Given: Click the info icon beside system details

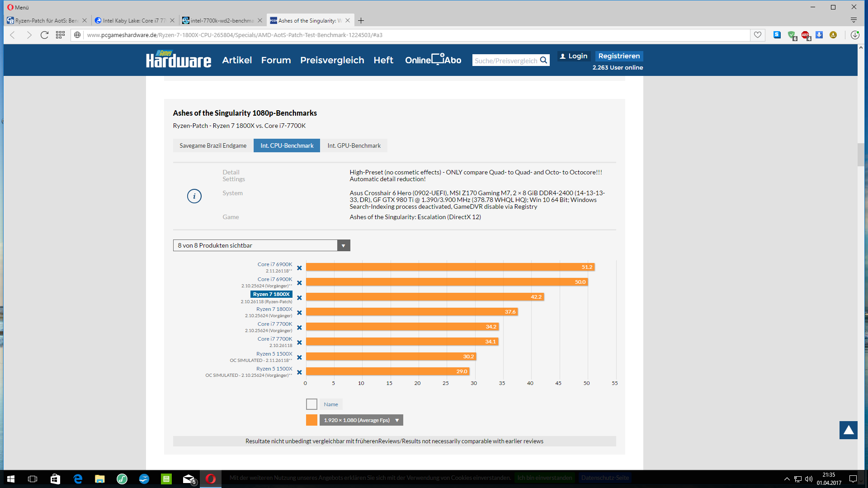Looking at the screenshot, I should tap(194, 196).
